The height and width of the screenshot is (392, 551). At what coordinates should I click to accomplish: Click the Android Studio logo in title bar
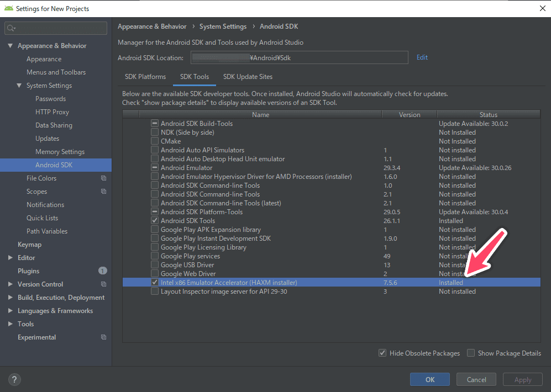pyautogui.click(x=8, y=8)
